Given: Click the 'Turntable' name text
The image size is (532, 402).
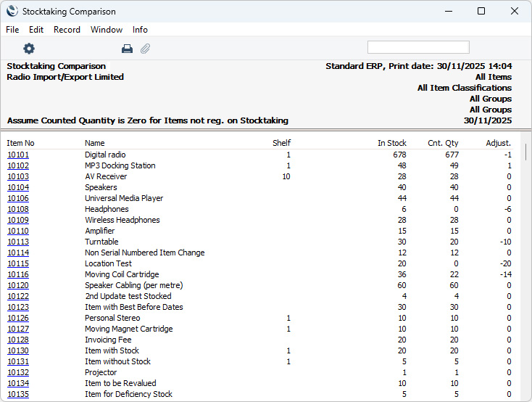Looking at the screenshot, I should (x=101, y=242).
